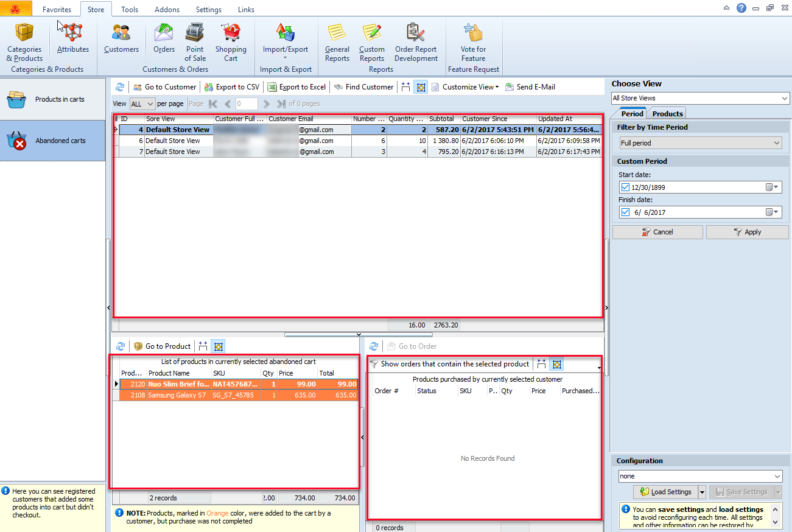792x532 pixels.
Task: Click the Load Settings button
Action: 665,492
